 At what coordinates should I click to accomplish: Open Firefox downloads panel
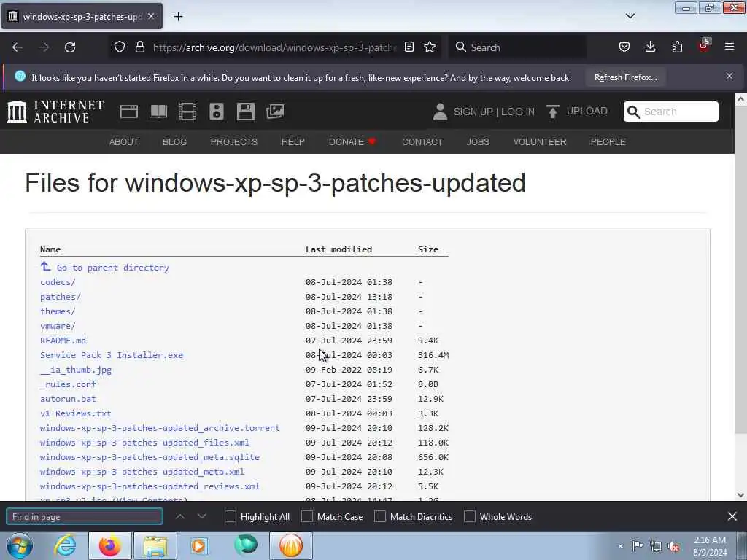pos(650,47)
